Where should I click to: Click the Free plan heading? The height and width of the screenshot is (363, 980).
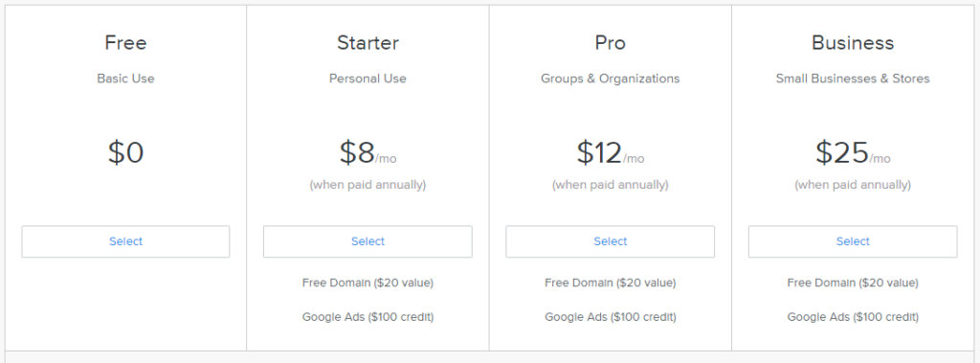pyautogui.click(x=125, y=42)
